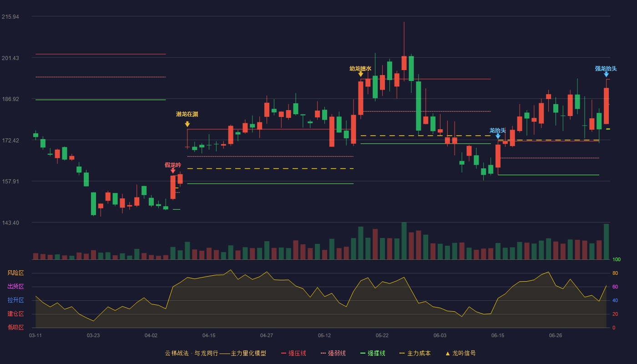This screenshot has width=637, height=364.
Task: Click the 172.42 price axis label
Action: click(10, 140)
